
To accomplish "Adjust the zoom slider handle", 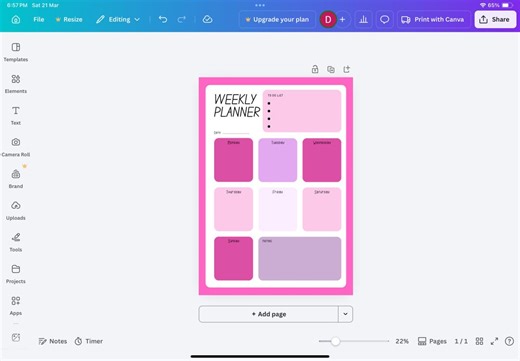I will 335,341.
